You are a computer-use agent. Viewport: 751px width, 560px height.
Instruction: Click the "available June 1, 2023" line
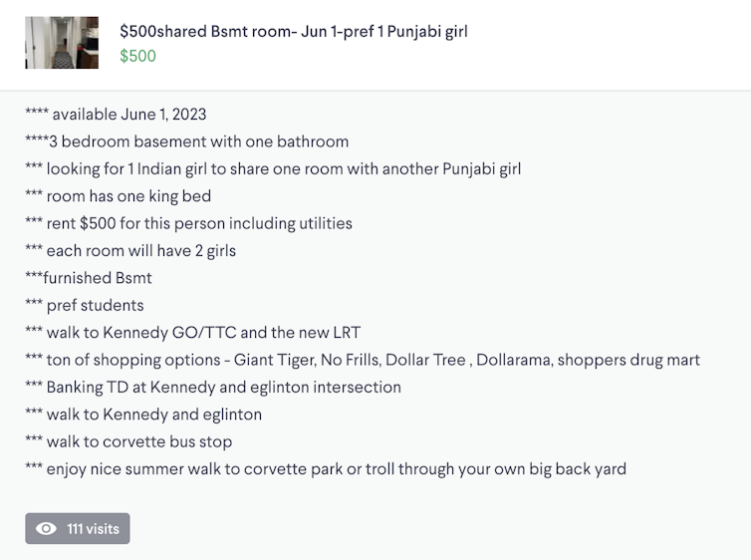pyautogui.click(x=116, y=115)
